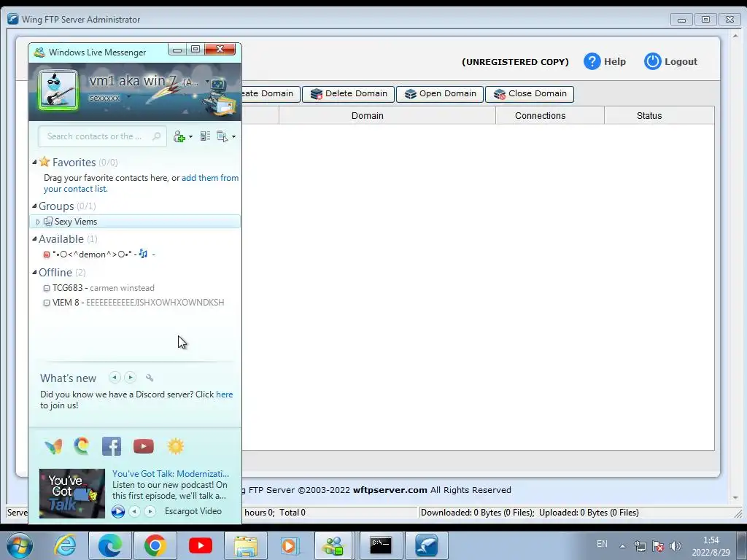Open the Windows Start button
The height and width of the screenshot is (560, 747).
tap(20, 545)
